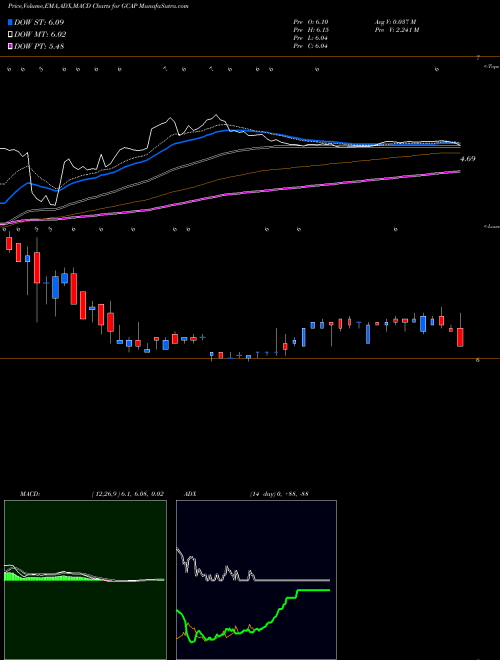Click the 'Pre L: 6.04' low value
Screen dimensions: 500x660
click(x=311, y=38)
